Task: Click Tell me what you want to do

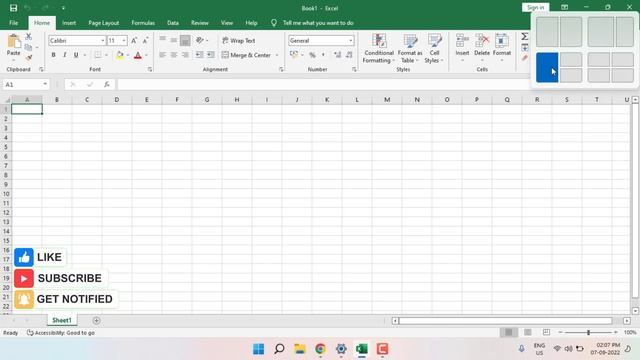Action: [318, 23]
